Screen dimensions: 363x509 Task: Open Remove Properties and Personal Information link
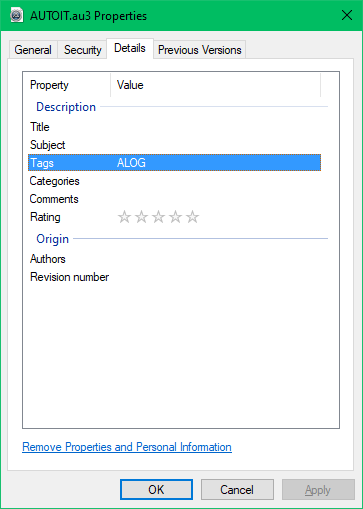(127, 447)
